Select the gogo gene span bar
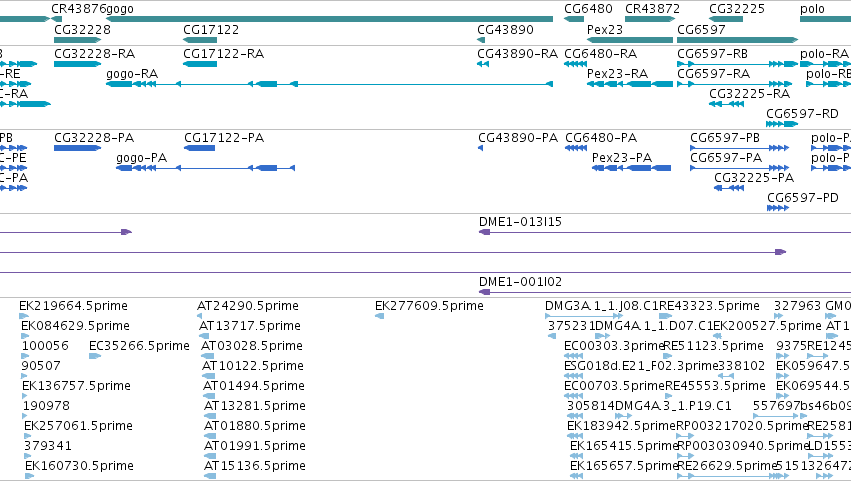This screenshot has height=481, width=851. 329,19
